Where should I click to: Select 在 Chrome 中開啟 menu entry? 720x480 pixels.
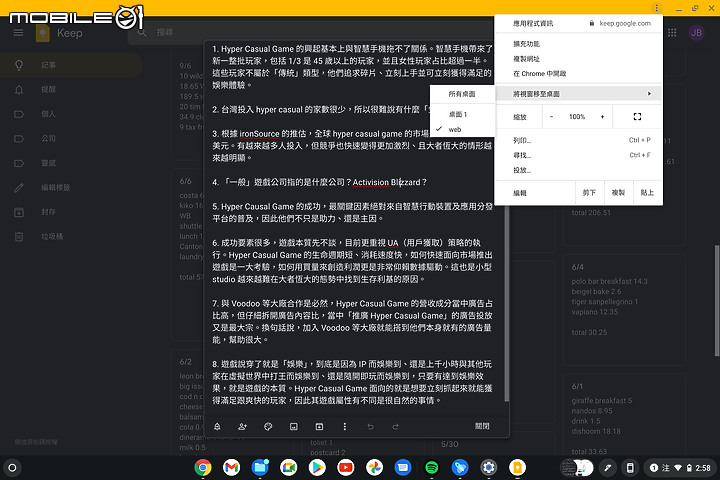[x=579, y=73]
